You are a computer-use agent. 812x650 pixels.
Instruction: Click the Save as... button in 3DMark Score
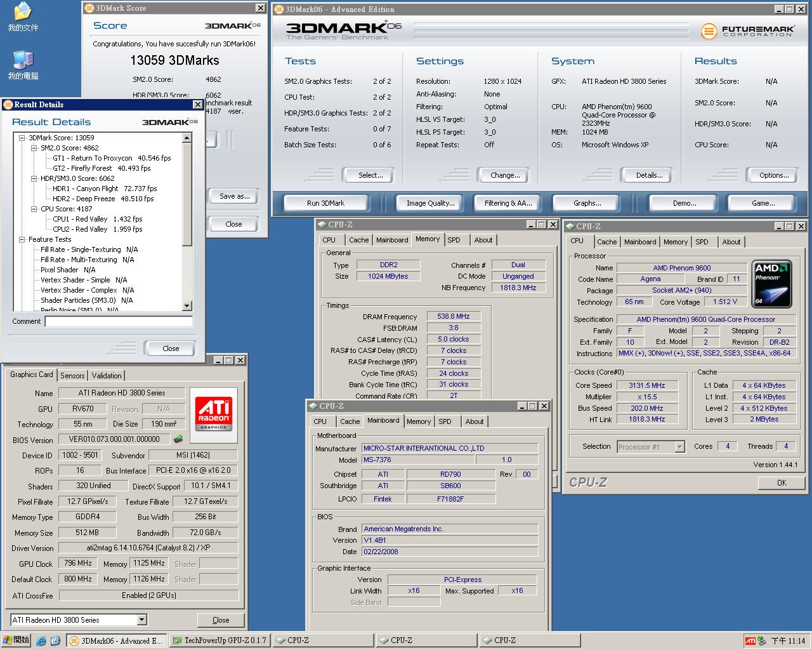(x=234, y=196)
